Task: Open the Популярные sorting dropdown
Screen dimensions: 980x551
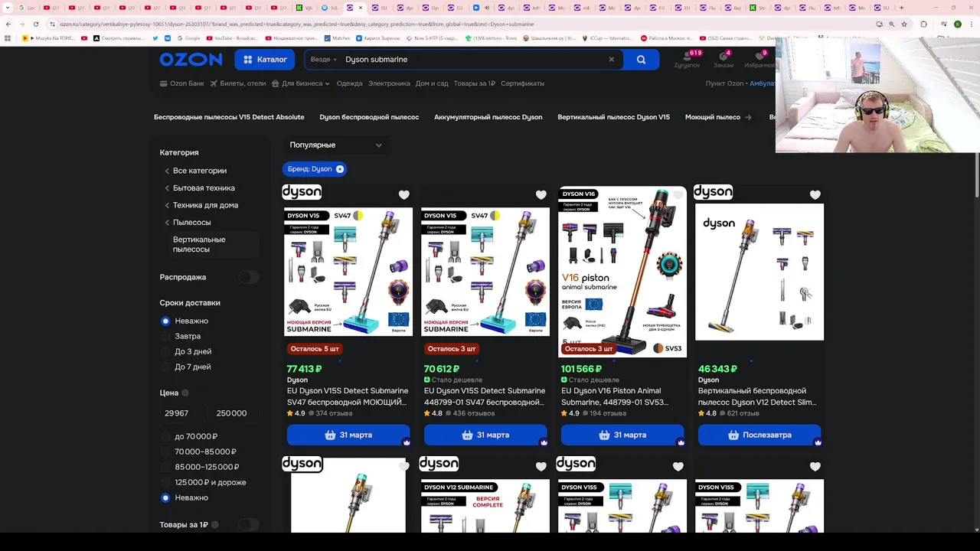Action: tap(335, 145)
